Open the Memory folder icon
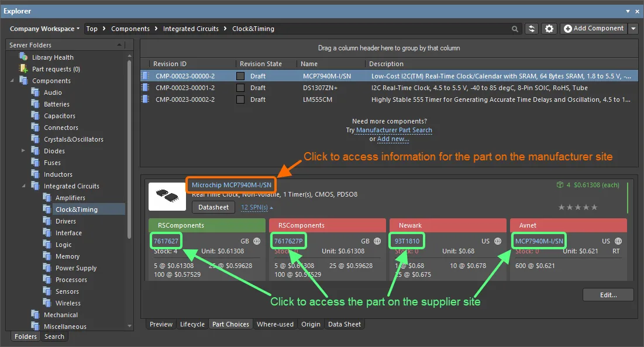Image resolution: width=644 pixels, height=347 pixels. (47, 256)
